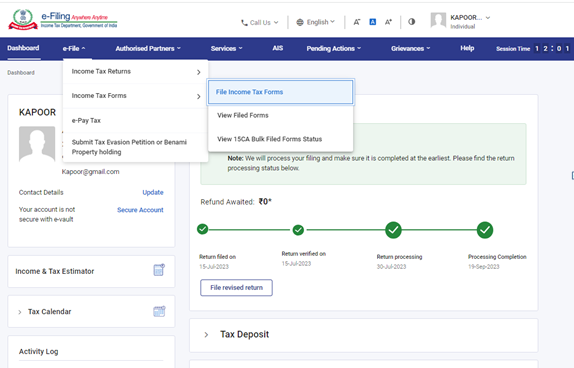Click the Secure Account link
The height and width of the screenshot is (368, 574).
(140, 210)
